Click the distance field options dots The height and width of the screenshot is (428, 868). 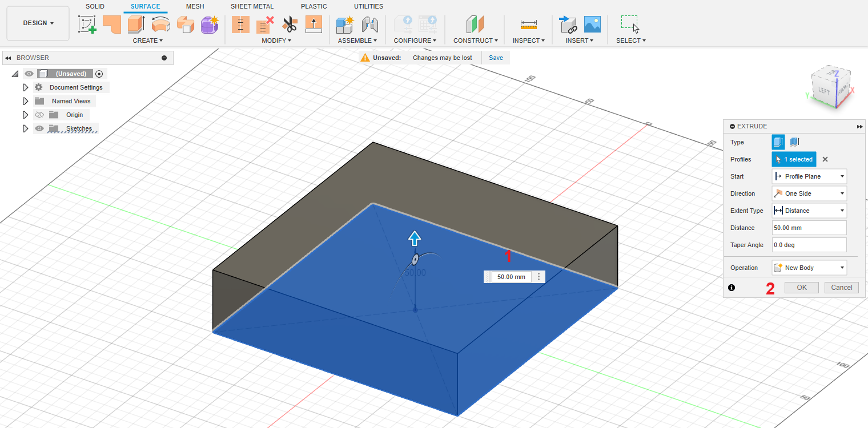pos(539,277)
